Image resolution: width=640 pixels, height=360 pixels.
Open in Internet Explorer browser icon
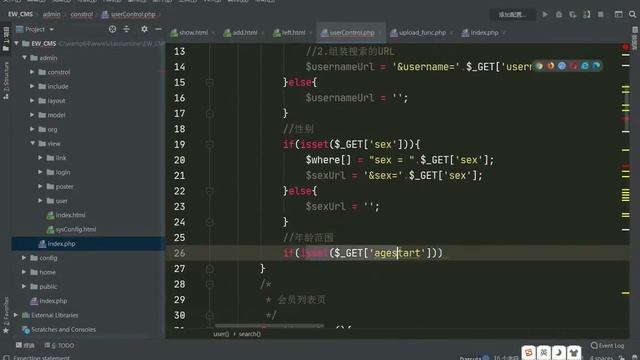(x=584, y=66)
